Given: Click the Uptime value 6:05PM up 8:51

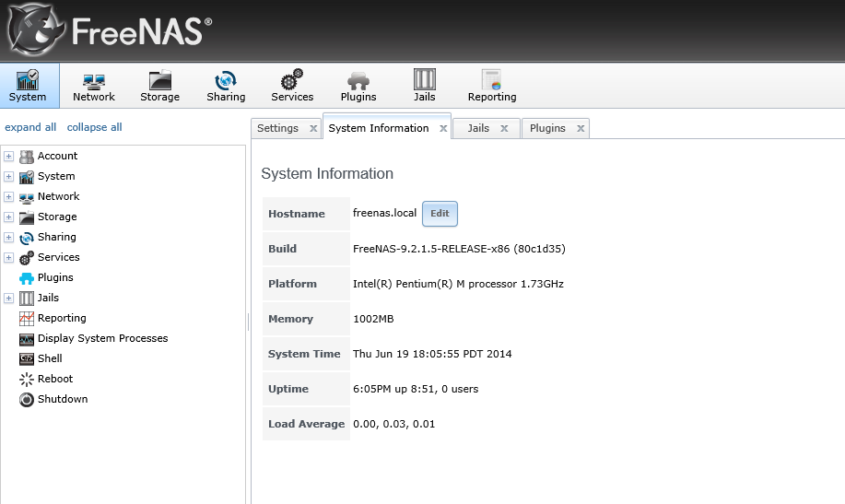Looking at the screenshot, I should coord(416,389).
